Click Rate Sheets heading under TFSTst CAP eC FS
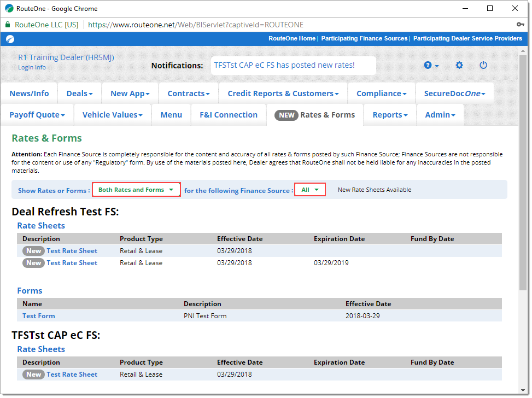532x398 pixels. coord(41,349)
